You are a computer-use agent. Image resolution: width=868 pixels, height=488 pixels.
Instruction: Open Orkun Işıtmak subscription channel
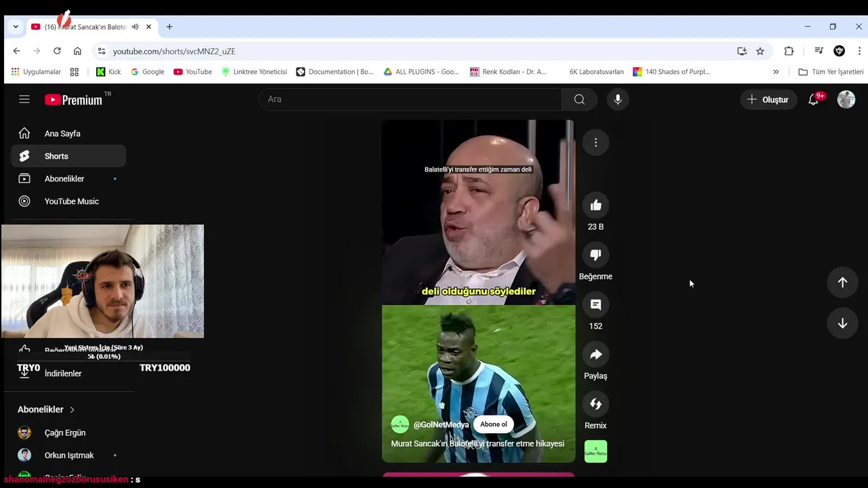pos(68,455)
